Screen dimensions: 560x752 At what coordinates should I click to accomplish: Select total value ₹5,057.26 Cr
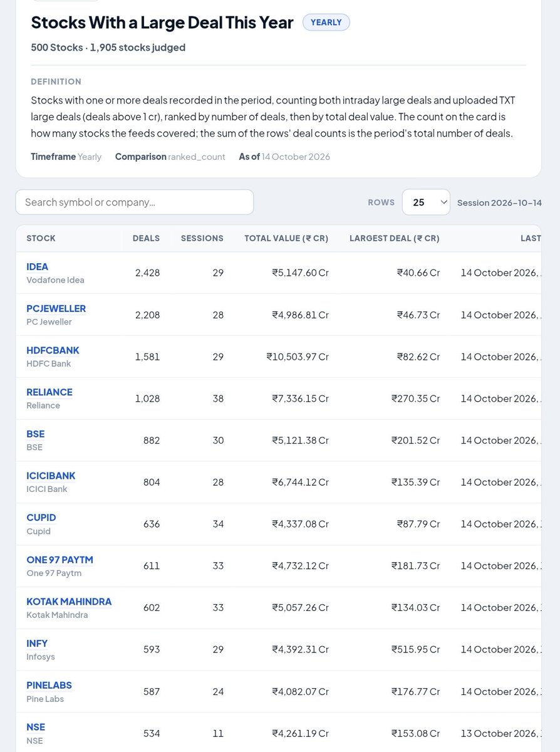click(x=300, y=608)
